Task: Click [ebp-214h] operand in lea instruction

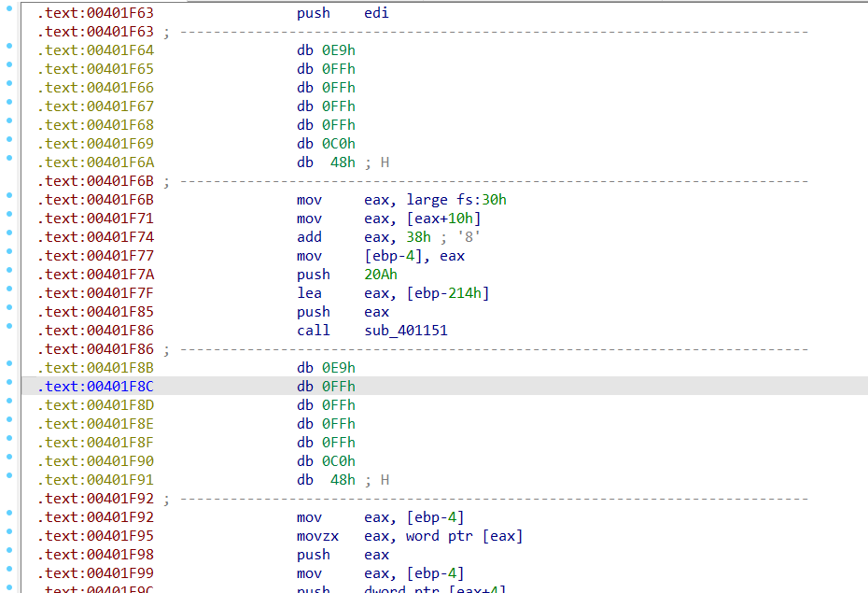Action: coord(448,293)
